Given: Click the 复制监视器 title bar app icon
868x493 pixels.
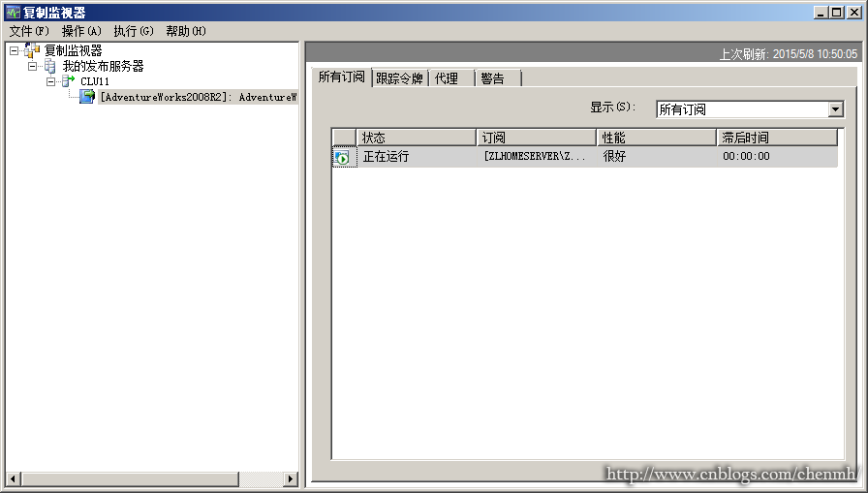Looking at the screenshot, I should [13, 13].
